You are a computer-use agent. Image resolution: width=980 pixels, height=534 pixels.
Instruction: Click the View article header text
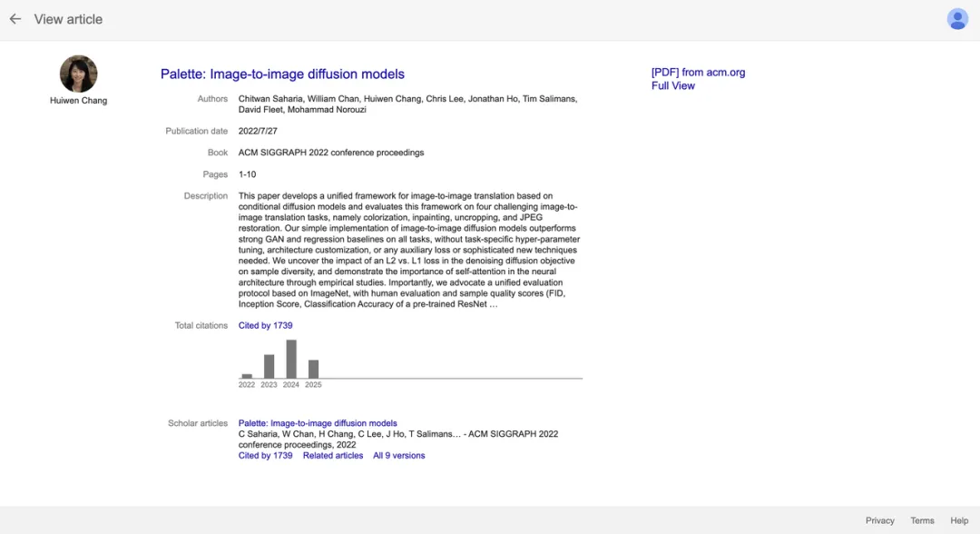68,19
